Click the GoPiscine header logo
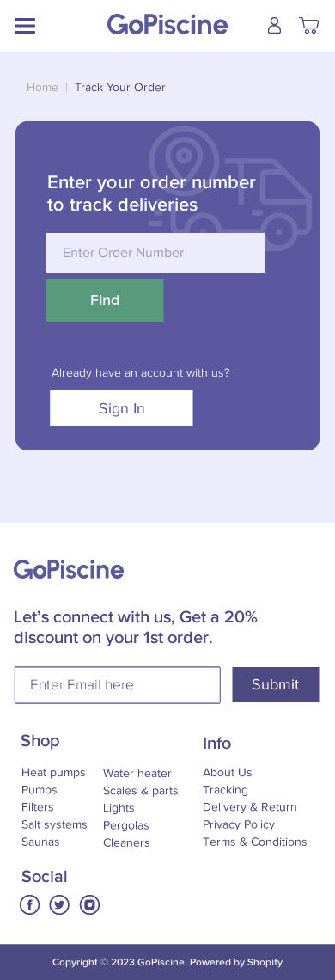335x980 pixels. click(x=167, y=25)
